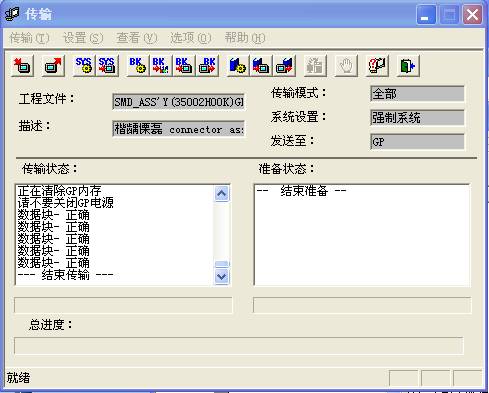Click the stop hand toolbar icon
The image size is (489, 393).
346,65
